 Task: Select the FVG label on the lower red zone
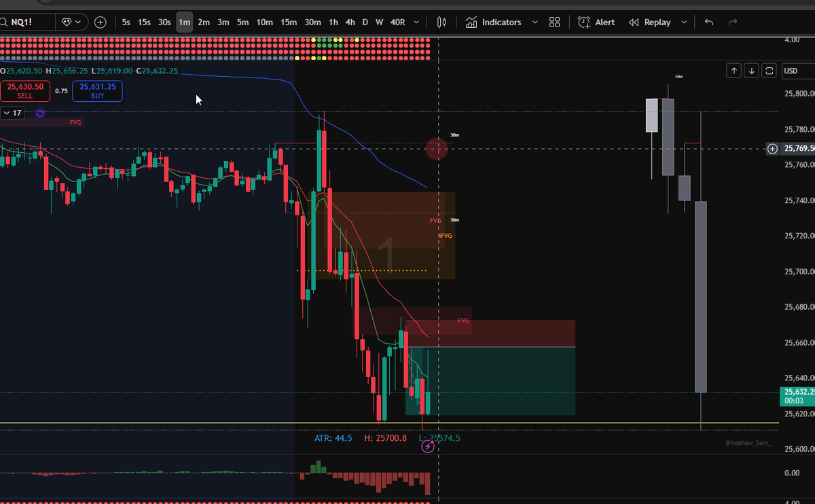[x=463, y=321]
